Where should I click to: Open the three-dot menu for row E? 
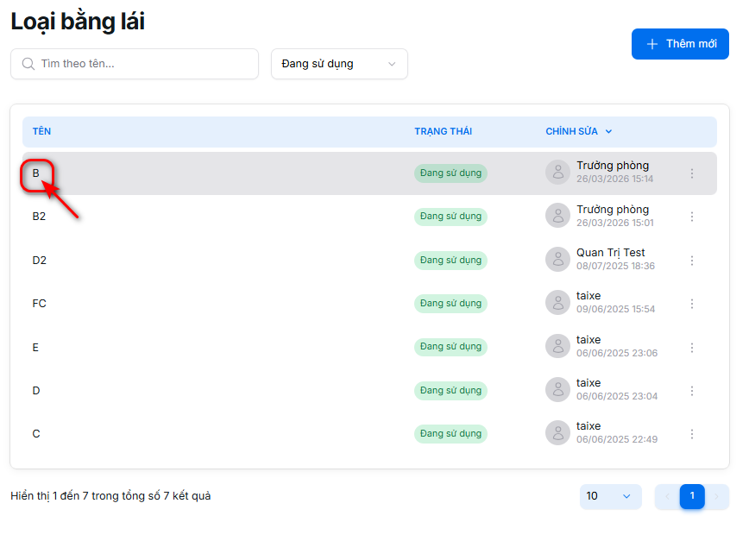[691, 347]
